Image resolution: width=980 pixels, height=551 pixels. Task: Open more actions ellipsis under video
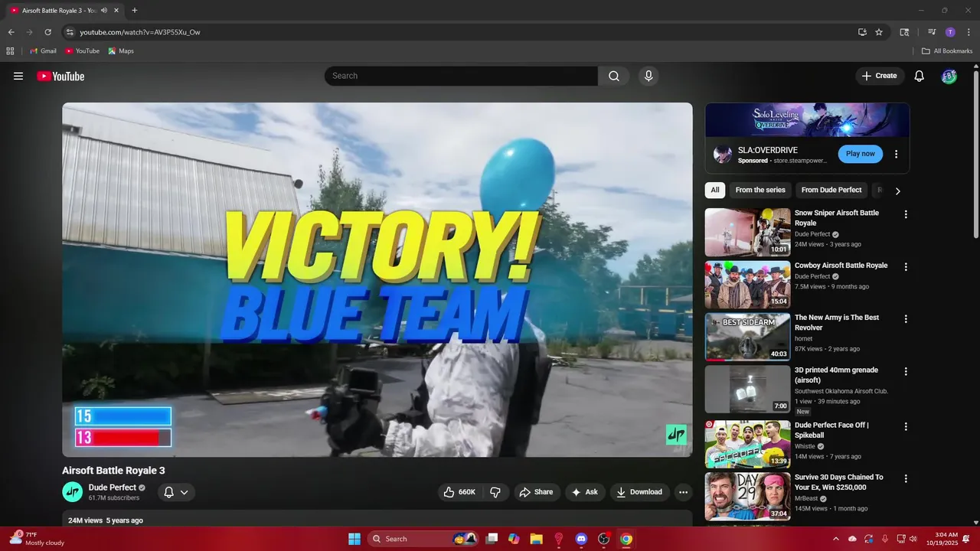[684, 492]
